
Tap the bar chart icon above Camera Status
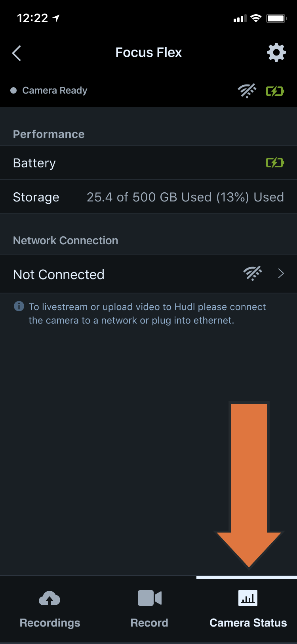(x=247, y=598)
